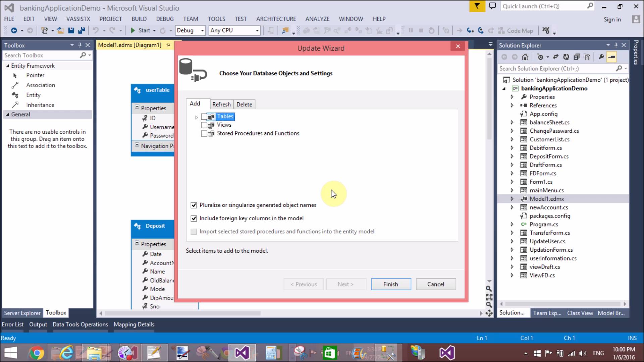Check the Views checkbox
The image size is (644, 362).
point(204,125)
